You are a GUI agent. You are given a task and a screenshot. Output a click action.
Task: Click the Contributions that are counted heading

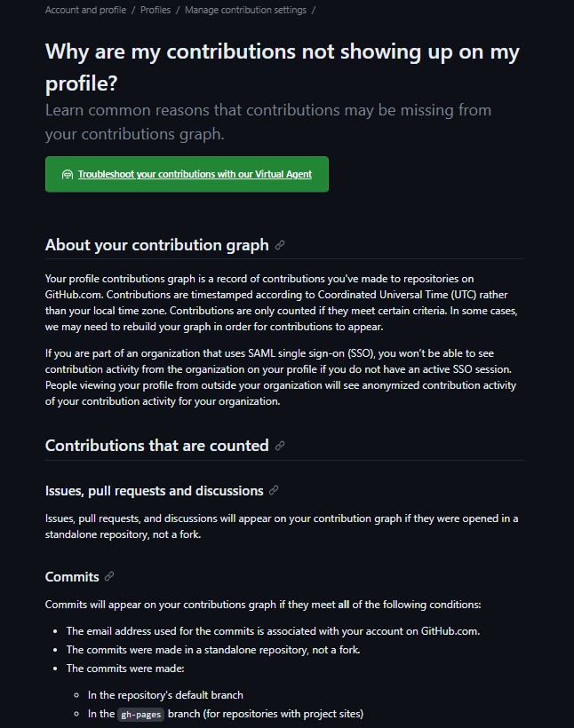coord(157,446)
